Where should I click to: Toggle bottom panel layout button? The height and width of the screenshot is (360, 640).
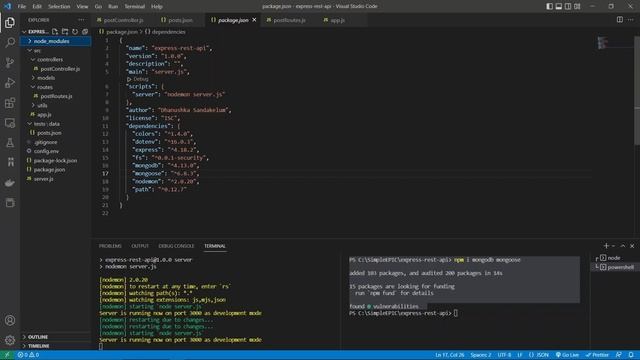click(559, 6)
